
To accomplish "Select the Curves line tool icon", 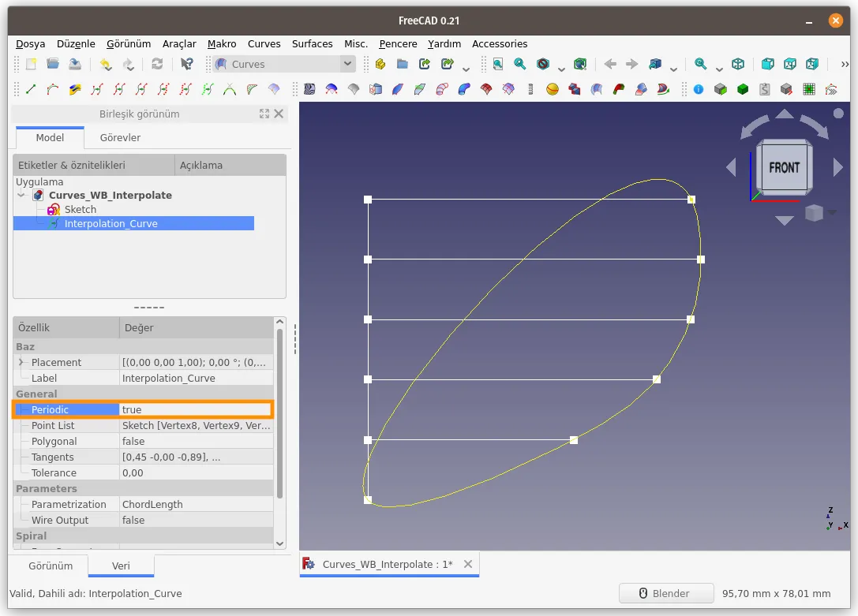I will (31, 89).
